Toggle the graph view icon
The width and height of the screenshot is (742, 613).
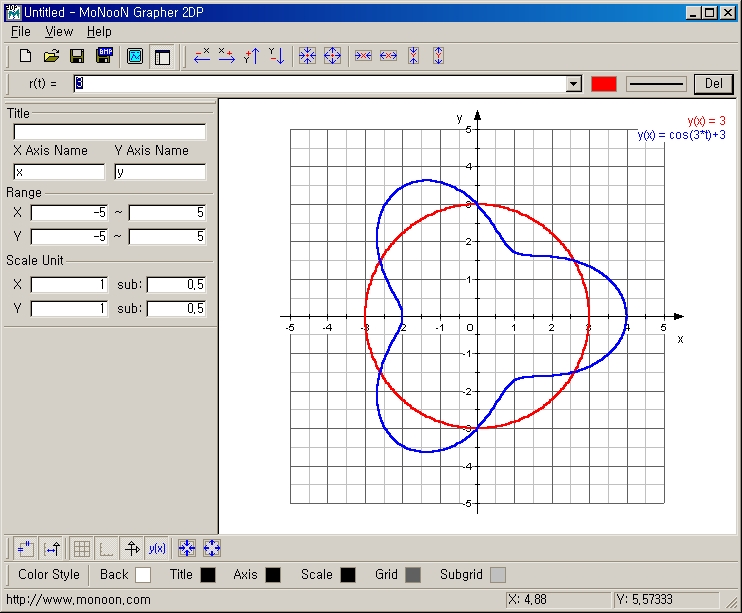(x=135, y=57)
